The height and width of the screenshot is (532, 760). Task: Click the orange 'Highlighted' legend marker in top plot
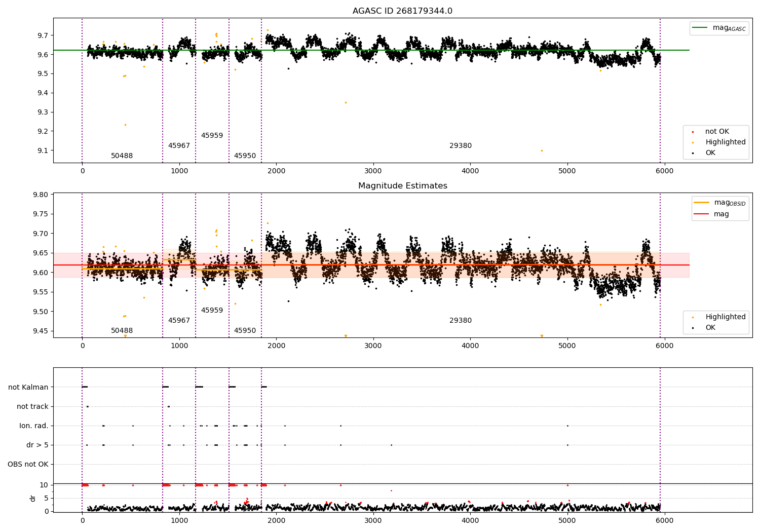point(693,142)
